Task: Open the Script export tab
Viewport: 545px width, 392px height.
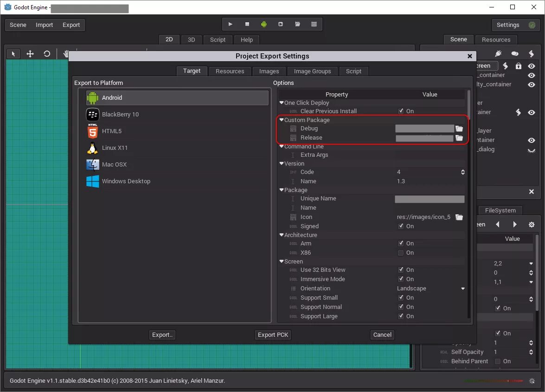Action: [x=353, y=71]
